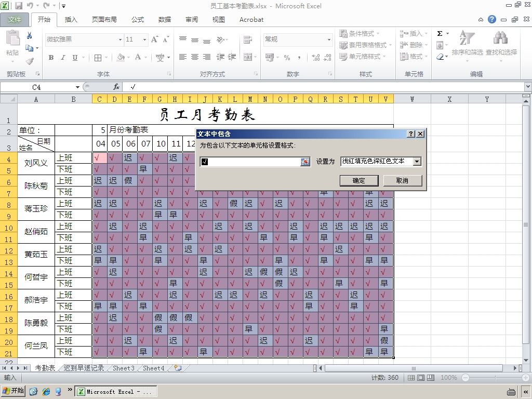
Task: Click the increase indent icon
Action: point(232,57)
